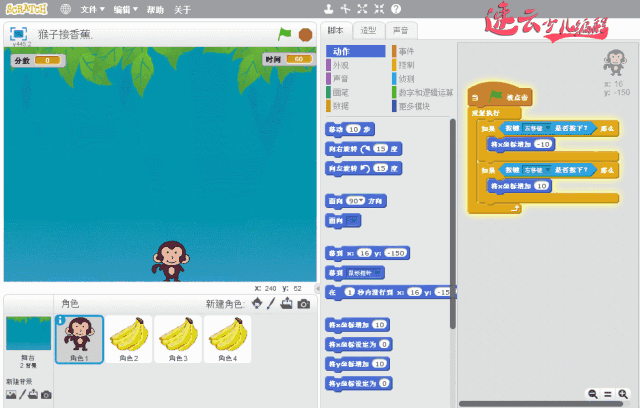640x408 pixels.
Task: Click camera icon for new sprite
Action: [x=303, y=304]
